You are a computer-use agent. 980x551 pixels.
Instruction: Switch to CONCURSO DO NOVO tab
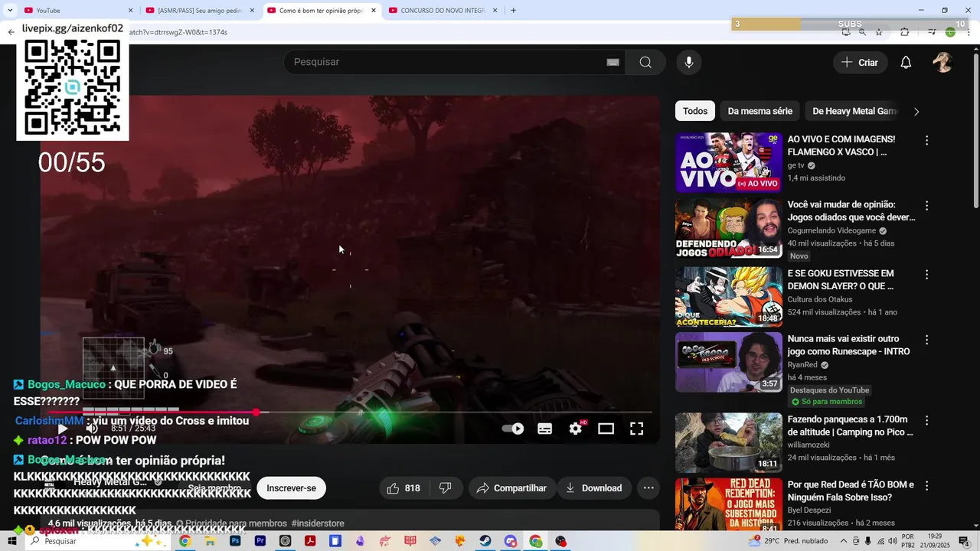click(x=444, y=10)
